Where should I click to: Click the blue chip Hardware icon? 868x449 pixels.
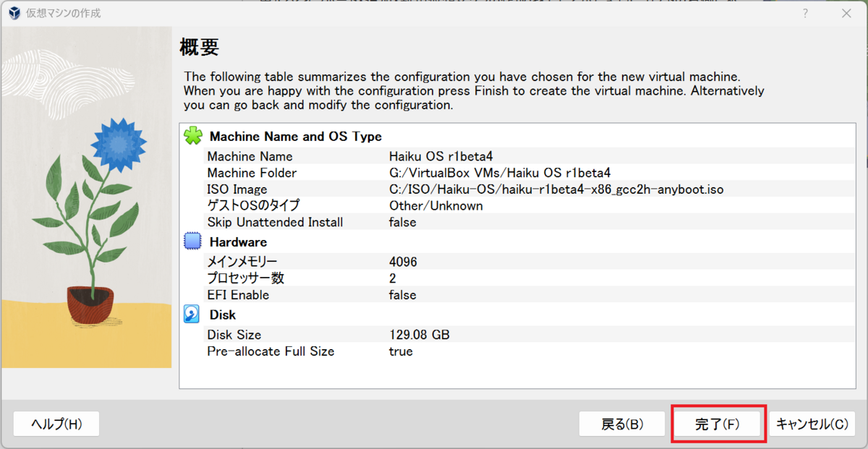coord(192,241)
